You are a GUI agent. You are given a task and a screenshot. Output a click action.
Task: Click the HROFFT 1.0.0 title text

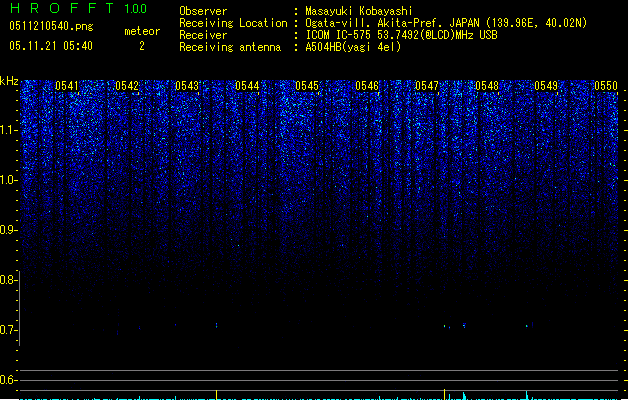[79, 8]
